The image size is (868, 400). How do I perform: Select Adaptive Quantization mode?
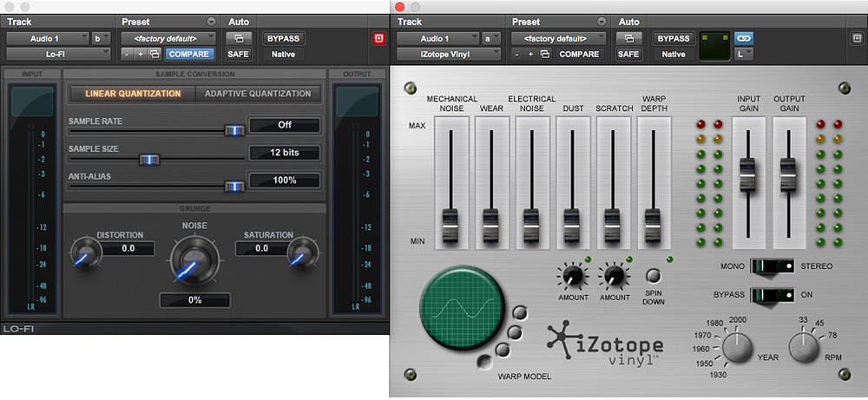coord(258,94)
